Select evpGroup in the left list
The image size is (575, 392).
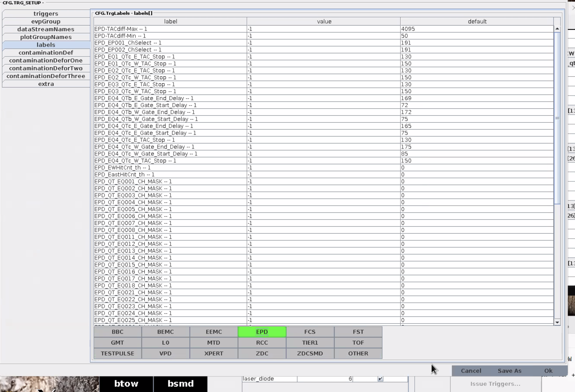click(x=46, y=21)
